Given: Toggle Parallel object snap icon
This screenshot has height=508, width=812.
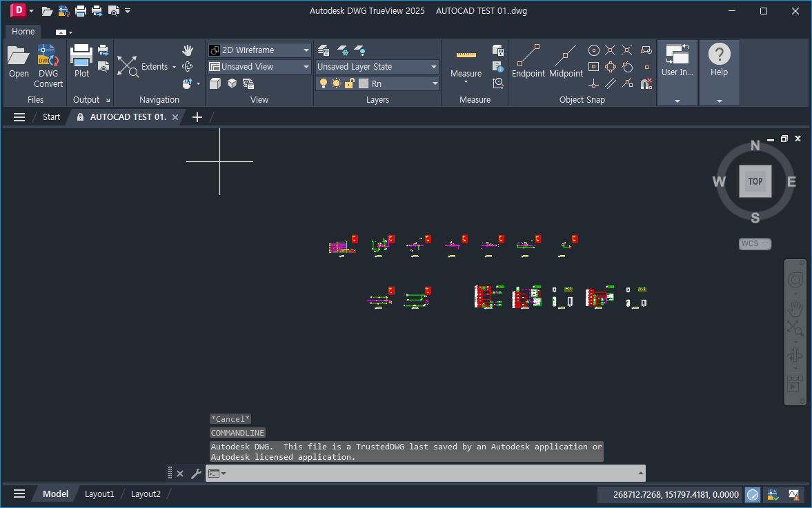Looking at the screenshot, I should [x=611, y=83].
